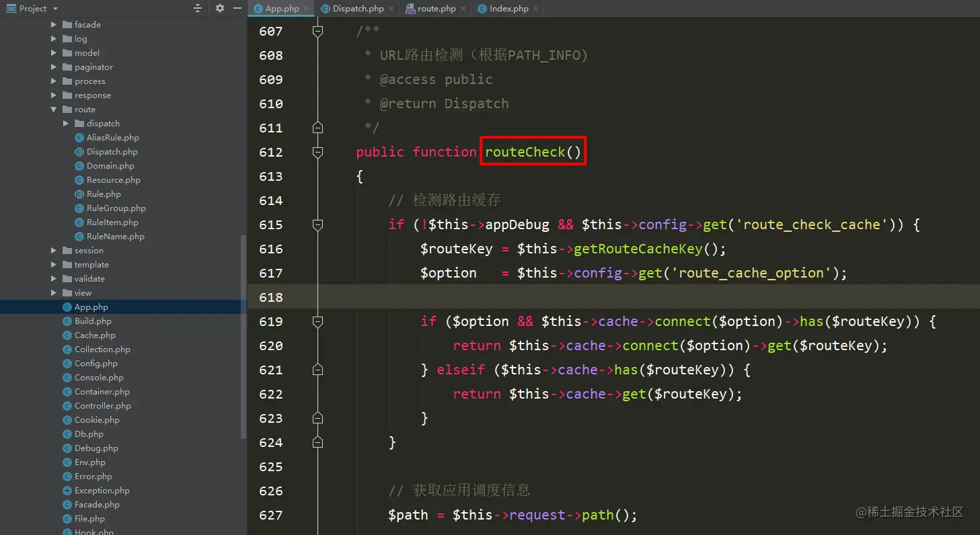Click the Exception.php class icon

67,491
